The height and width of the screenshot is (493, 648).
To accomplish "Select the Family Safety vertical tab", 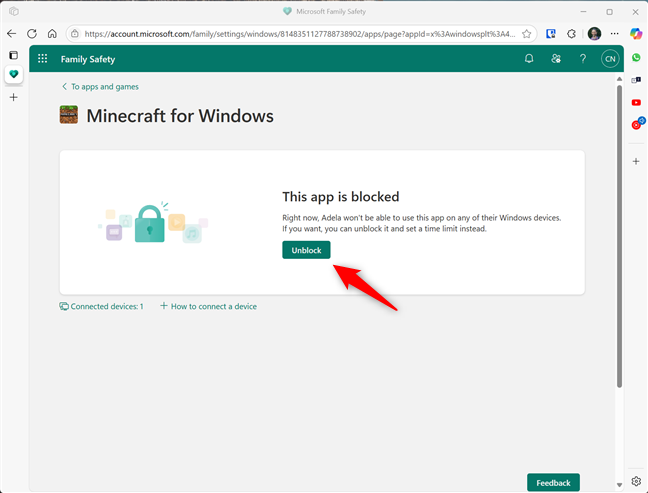I will click(14, 74).
